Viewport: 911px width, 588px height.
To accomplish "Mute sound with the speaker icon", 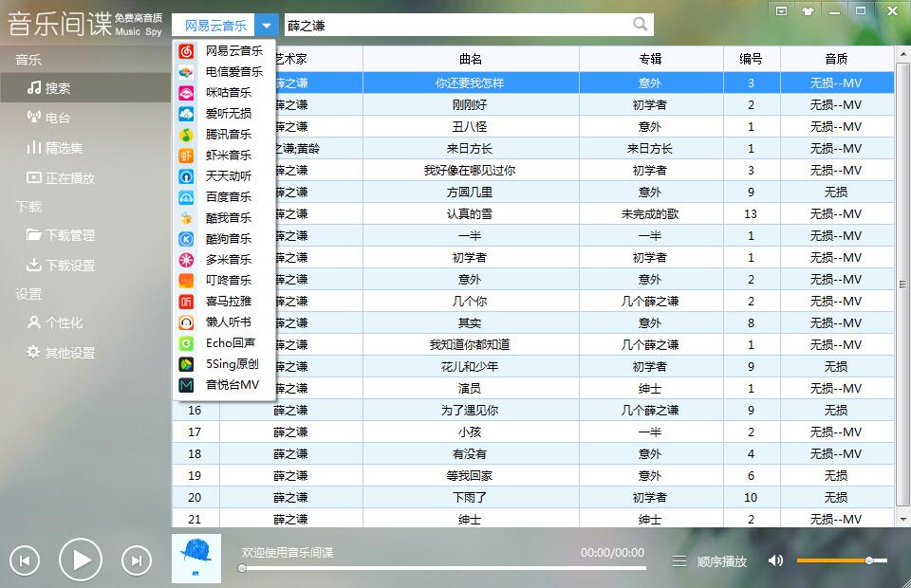I will click(x=775, y=560).
